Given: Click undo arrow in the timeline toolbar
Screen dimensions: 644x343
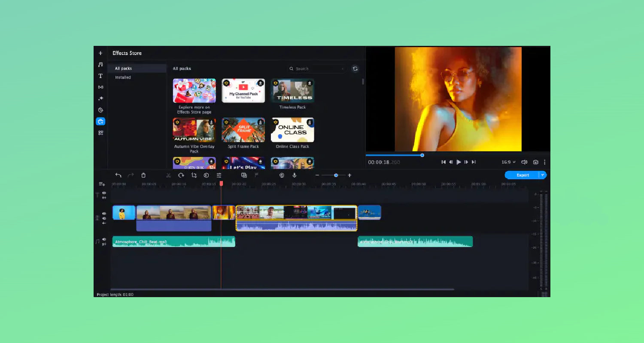Looking at the screenshot, I should (118, 175).
